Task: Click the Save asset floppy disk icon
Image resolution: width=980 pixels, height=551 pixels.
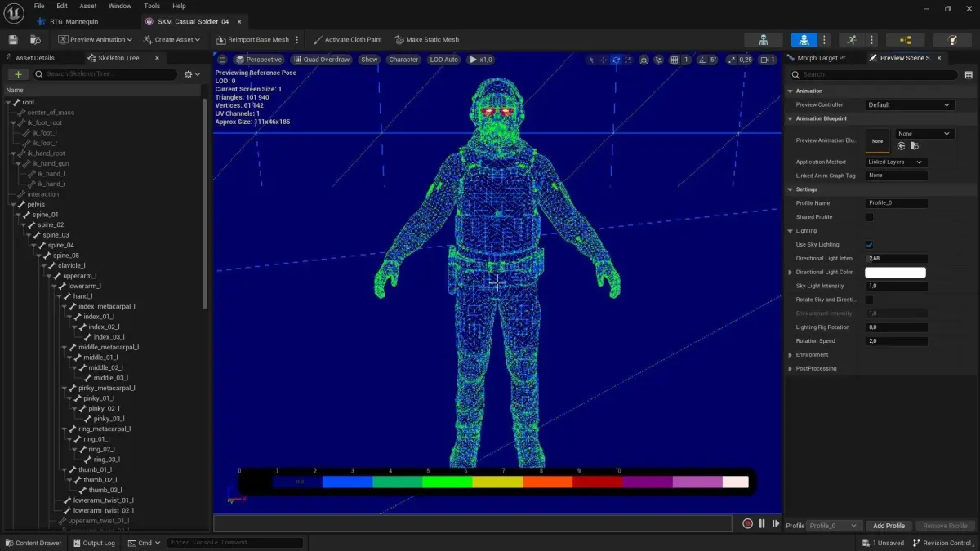Action: (x=13, y=39)
